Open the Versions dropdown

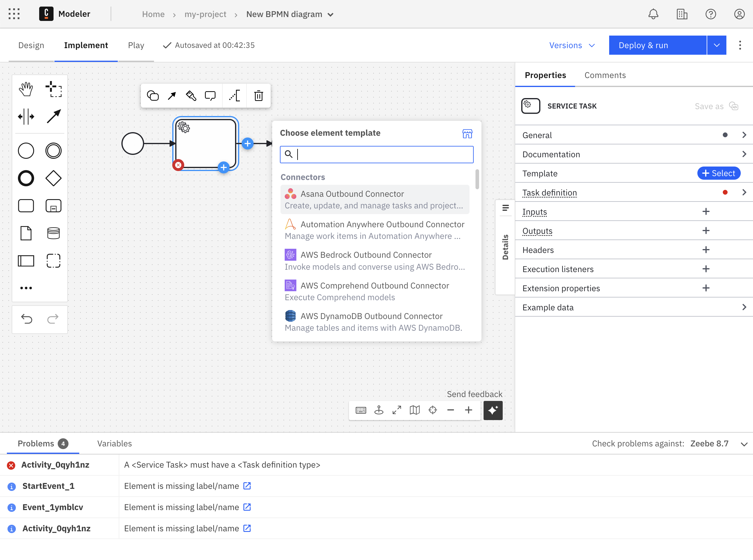coord(572,45)
